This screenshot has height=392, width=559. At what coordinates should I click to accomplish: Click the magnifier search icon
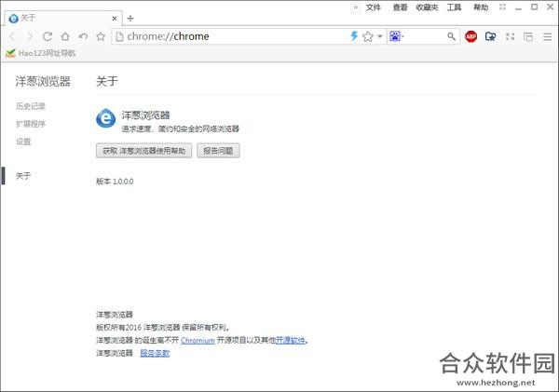451,36
